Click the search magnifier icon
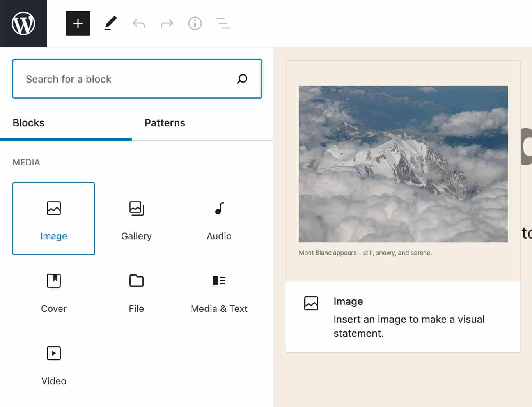The width and height of the screenshot is (532, 407). (x=242, y=79)
